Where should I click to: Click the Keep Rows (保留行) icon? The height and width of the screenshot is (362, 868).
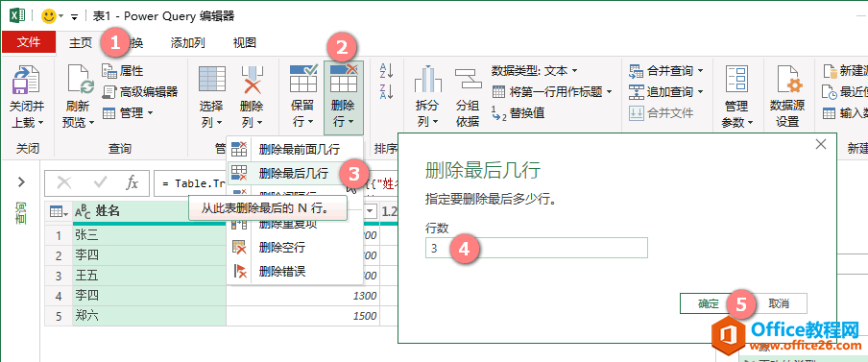point(303,78)
